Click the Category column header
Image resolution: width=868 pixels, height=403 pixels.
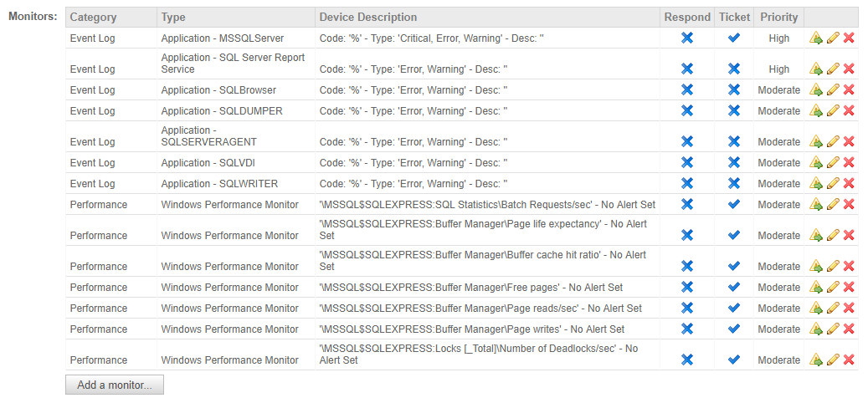(x=94, y=17)
